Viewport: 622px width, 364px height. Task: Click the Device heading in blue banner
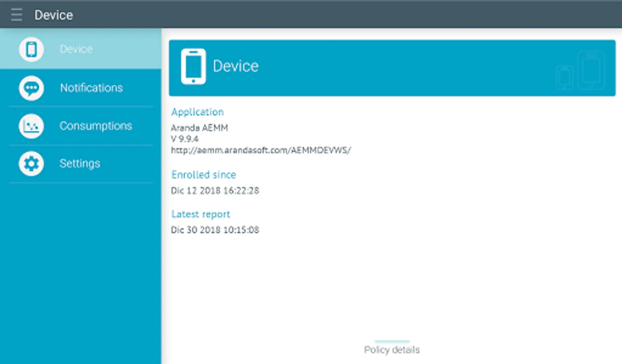click(x=236, y=66)
